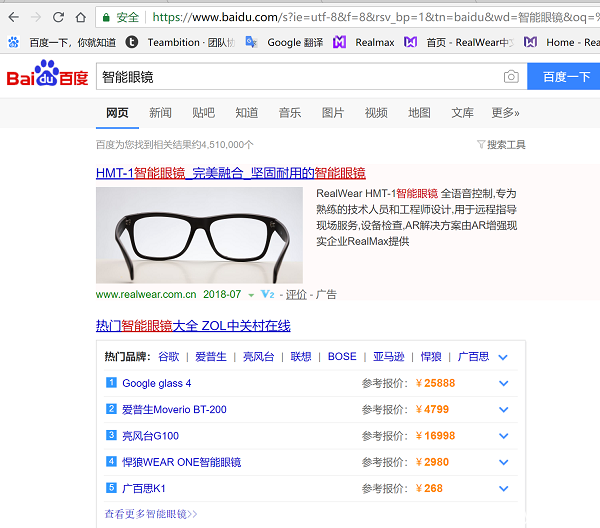
Task: Go back with the browser back arrow
Action: point(14,17)
